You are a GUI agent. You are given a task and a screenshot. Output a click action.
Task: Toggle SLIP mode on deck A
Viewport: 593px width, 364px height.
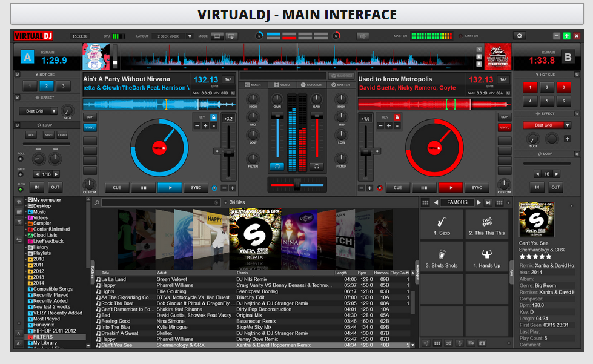point(90,117)
